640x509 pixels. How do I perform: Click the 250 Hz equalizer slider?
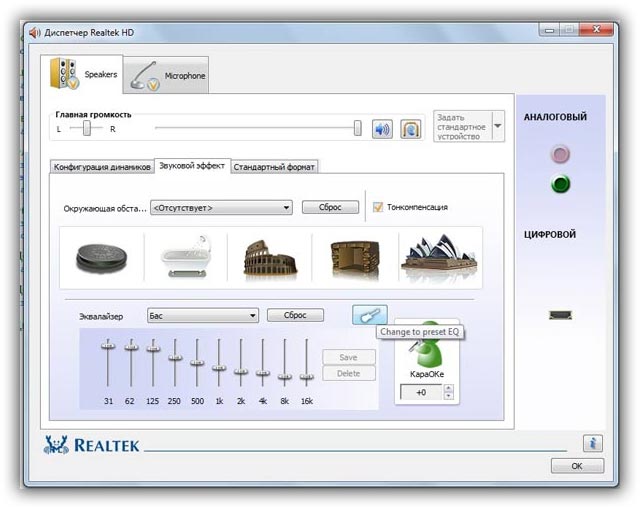(x=175, y=358)
